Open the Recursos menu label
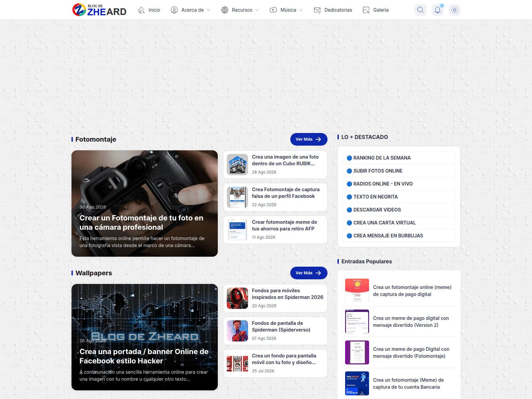 (242, 10)
